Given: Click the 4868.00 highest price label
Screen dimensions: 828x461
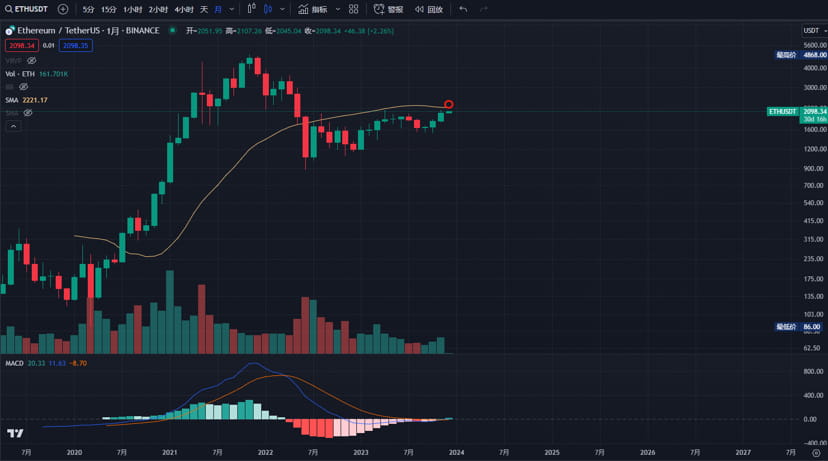Looking at the screenshot, I should pos(814,55).
